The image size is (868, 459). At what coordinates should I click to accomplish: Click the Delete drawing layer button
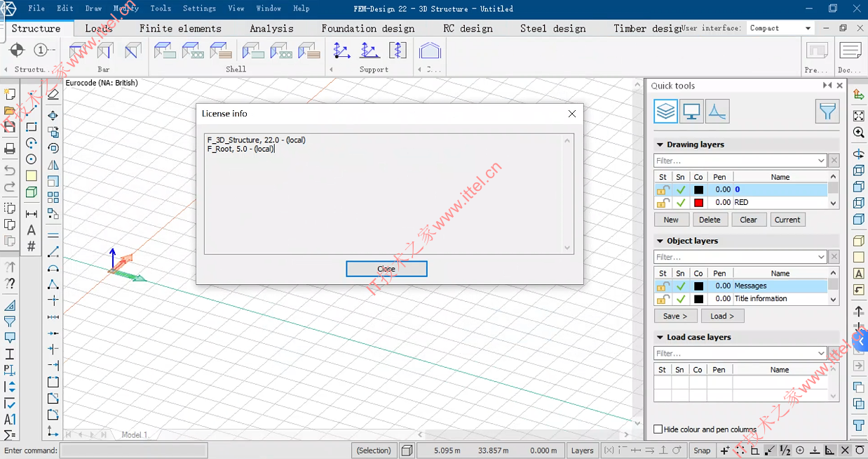(x=710, y=220)
